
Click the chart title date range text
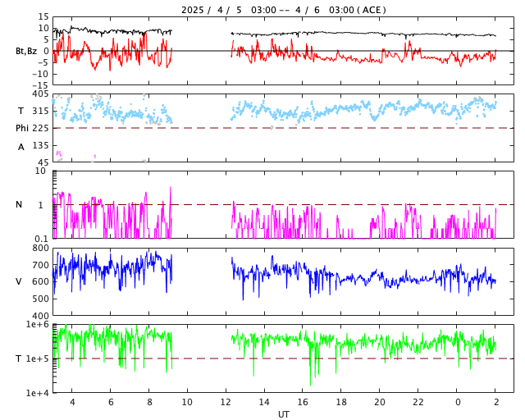pyautogui.click(x=284, y=10)
